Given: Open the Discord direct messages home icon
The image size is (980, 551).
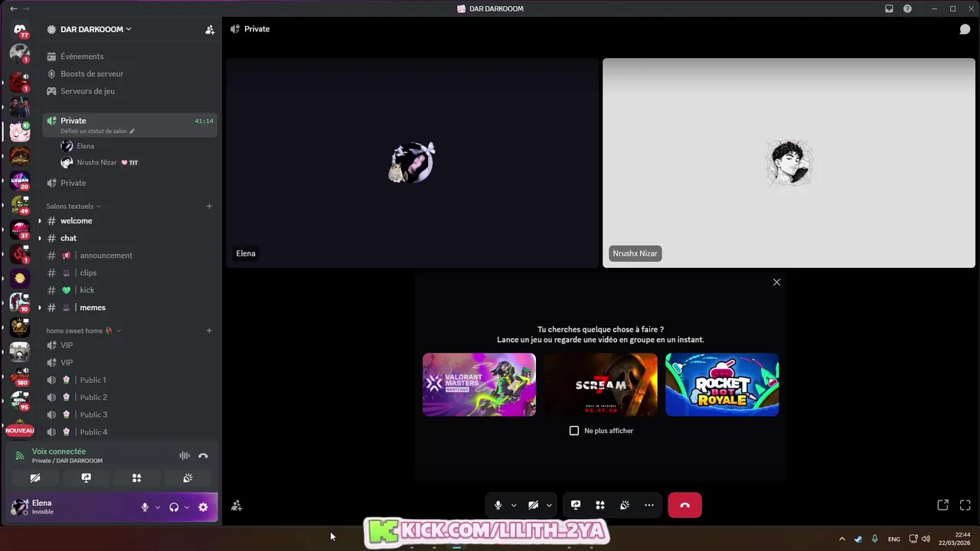Looking at the screenshot, I should point(20,30).
